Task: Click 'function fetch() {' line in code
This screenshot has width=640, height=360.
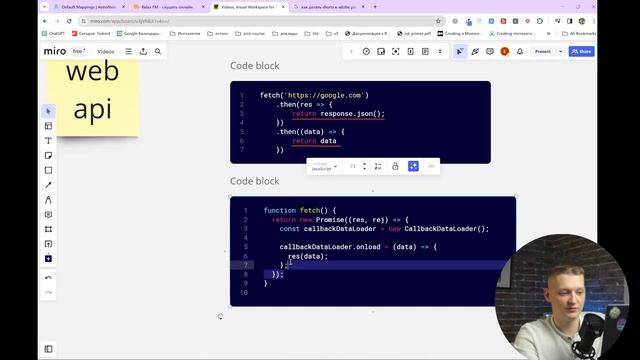Action: 300,211
